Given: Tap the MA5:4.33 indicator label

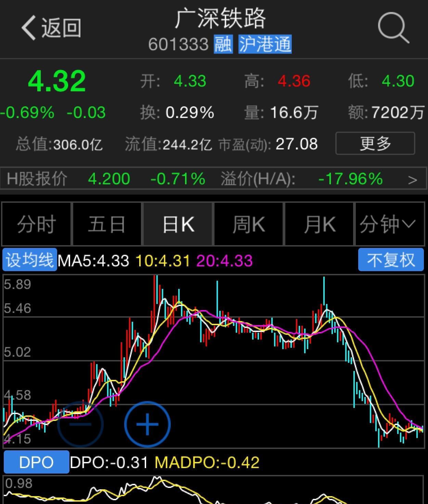Looking at the screenshot, I should click(x=93, y=261).
